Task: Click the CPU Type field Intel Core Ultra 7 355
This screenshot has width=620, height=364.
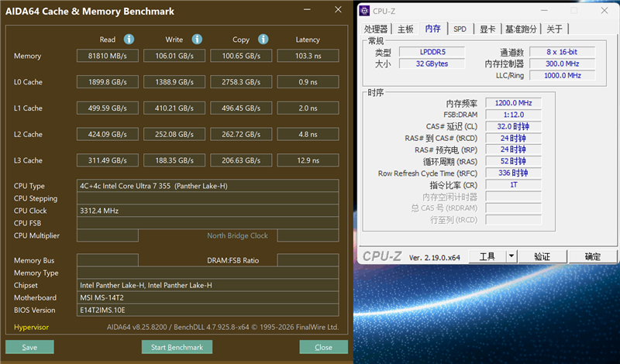Action: [208, 186]
